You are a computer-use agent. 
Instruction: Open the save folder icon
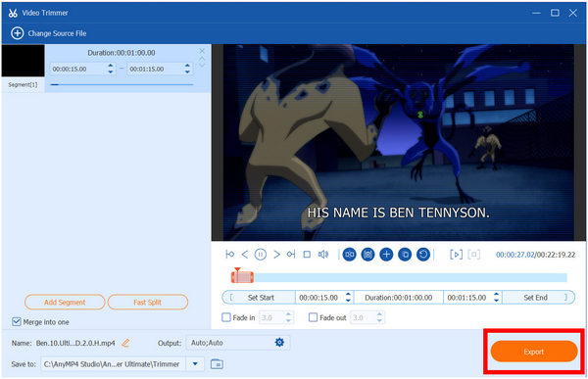217,363
